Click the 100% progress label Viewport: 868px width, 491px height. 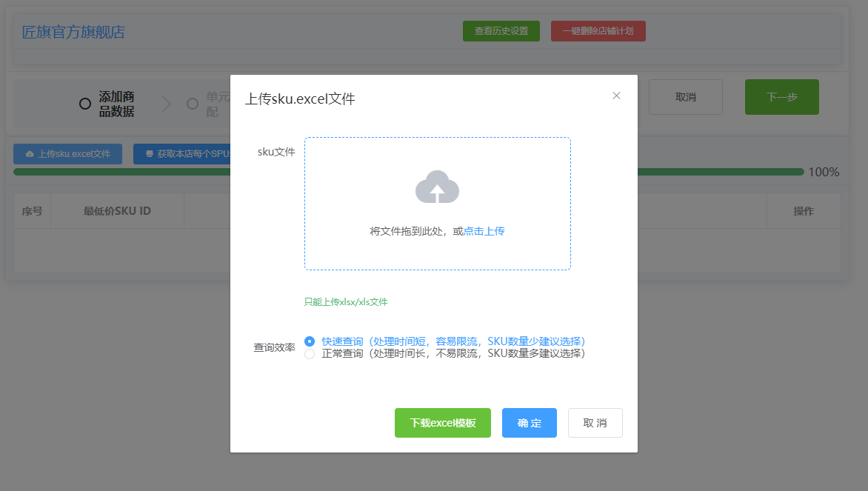(x=824, y=172)
